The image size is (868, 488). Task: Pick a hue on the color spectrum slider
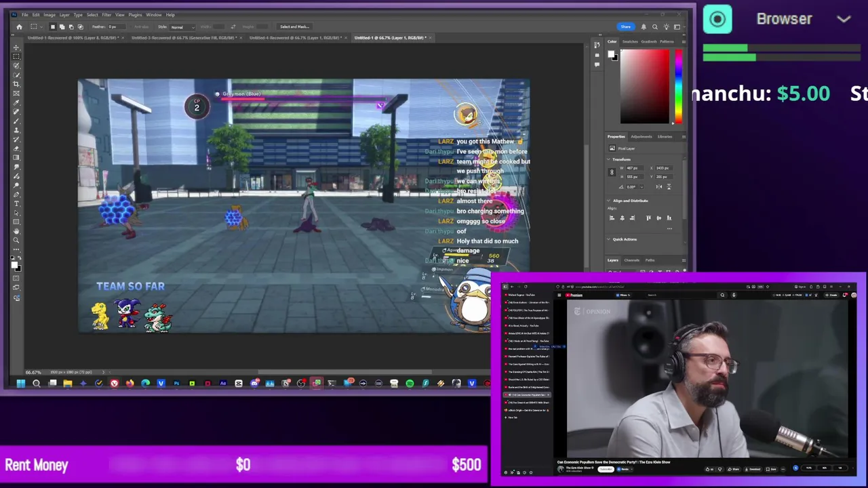[x=679, y=87]
